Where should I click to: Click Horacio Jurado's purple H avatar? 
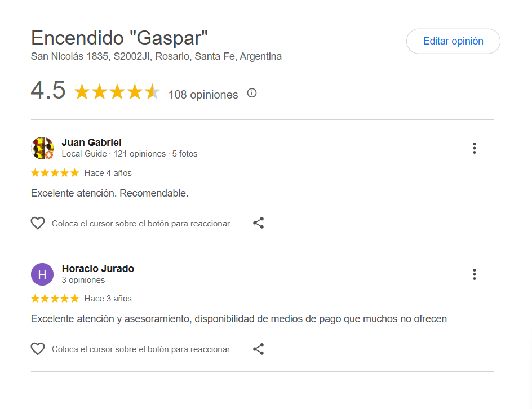click(x=42, y=274)
